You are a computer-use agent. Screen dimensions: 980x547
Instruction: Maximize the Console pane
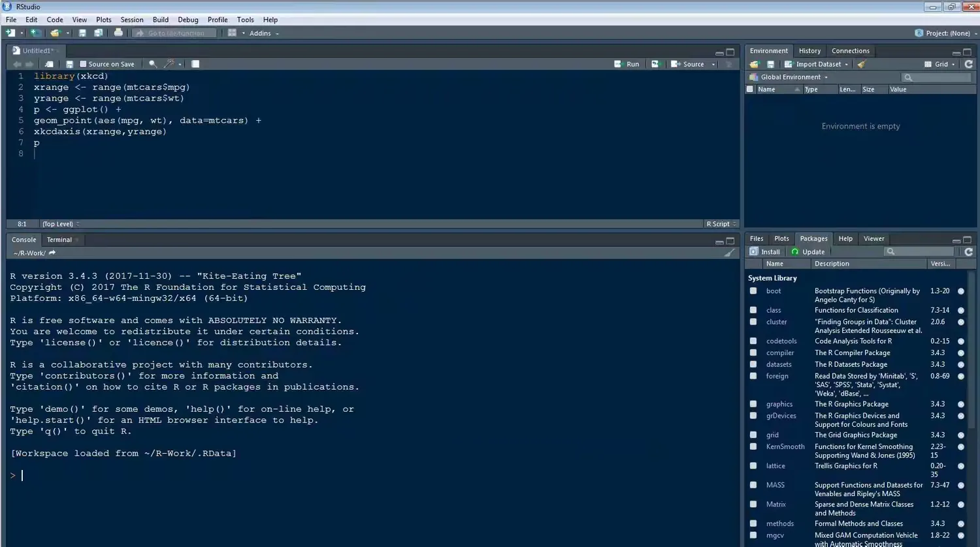point(730,240)
